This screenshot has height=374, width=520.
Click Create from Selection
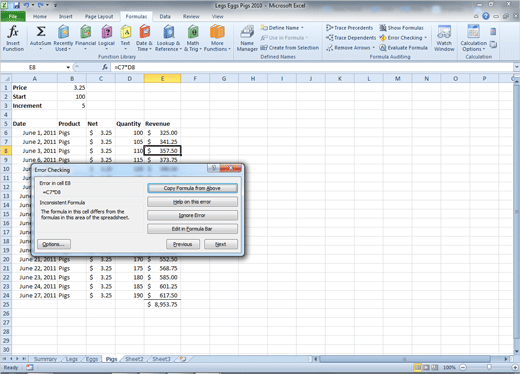(290, 48)
